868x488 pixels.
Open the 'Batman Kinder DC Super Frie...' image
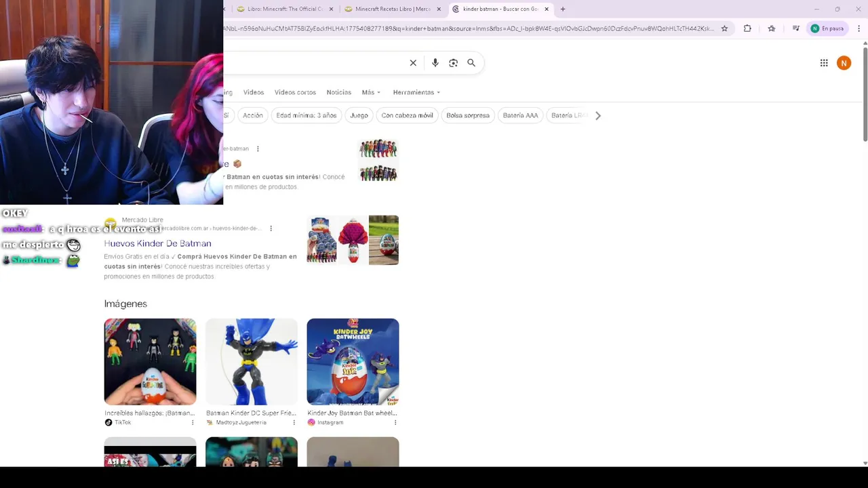(252, 362)
